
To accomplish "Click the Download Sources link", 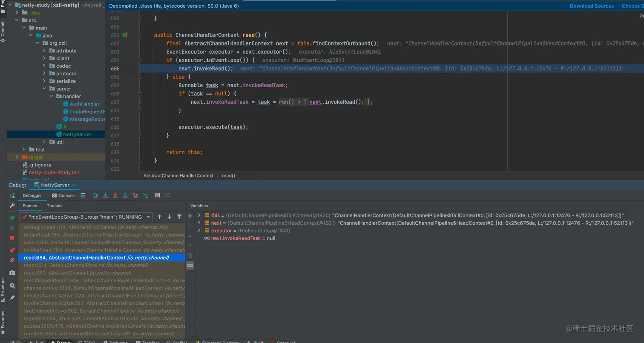I will click(592, 6).
